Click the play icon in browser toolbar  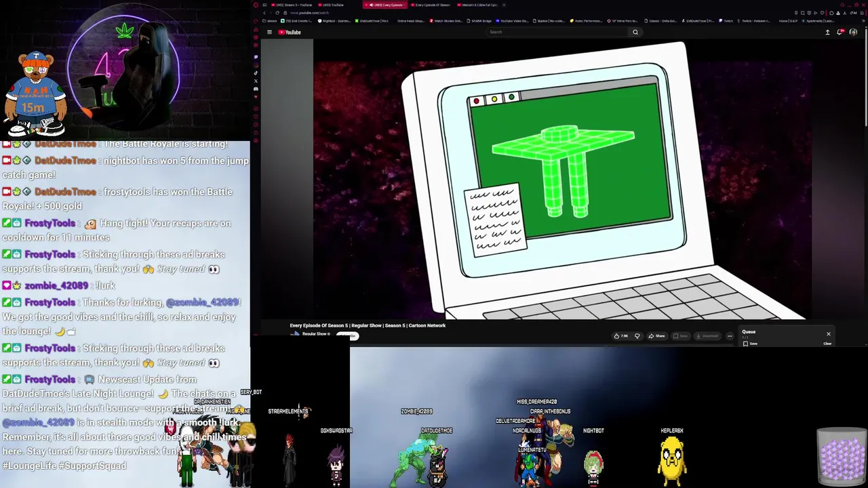coord(816,13)
